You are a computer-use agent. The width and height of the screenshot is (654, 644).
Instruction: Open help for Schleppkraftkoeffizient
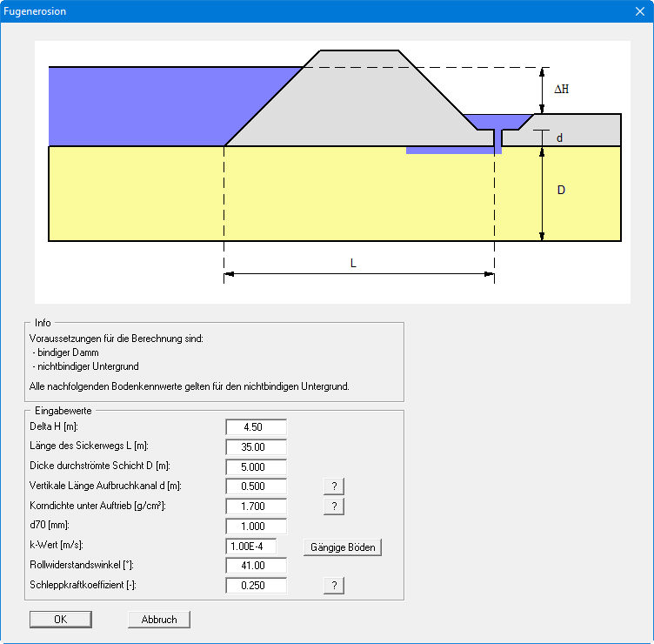pos(334,587)
